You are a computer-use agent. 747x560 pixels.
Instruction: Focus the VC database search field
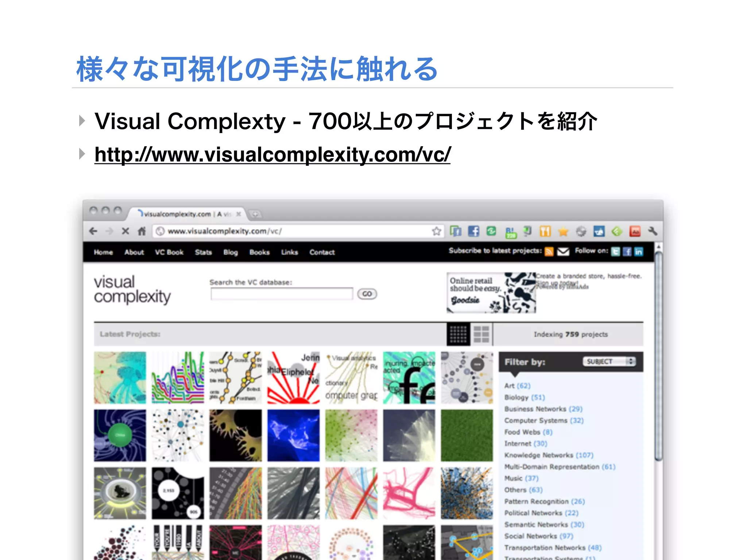tap(282, 294)
